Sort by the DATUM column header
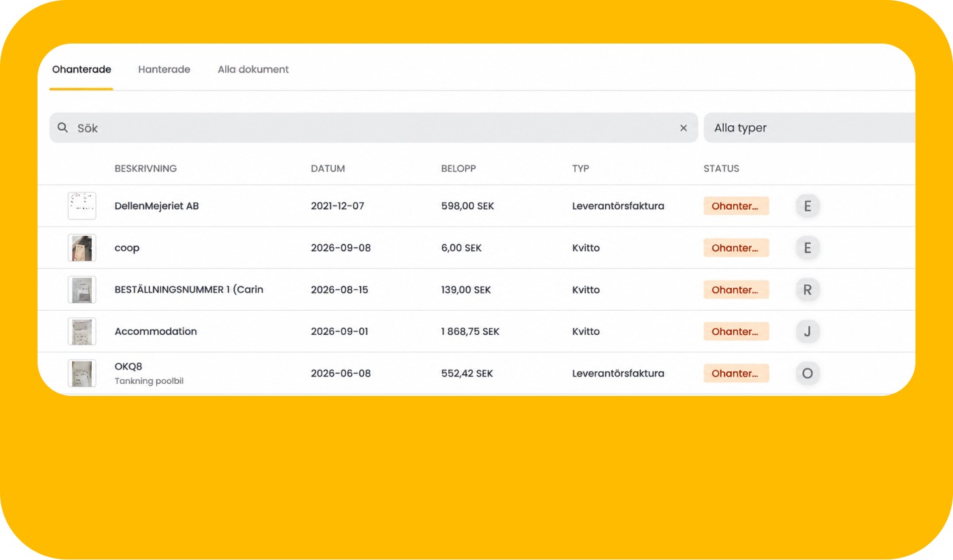Screen dimensions: 953x560 tap(328, 169)
